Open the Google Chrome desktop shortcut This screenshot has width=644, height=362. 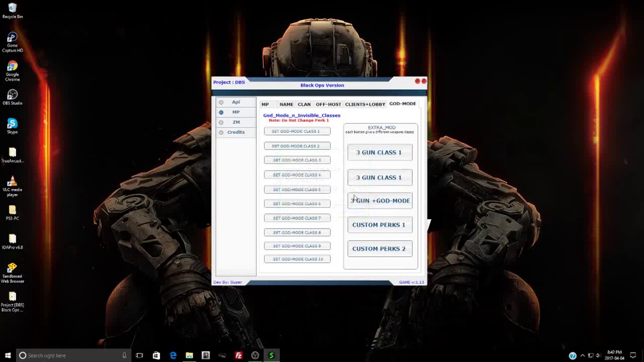point(13,71)
